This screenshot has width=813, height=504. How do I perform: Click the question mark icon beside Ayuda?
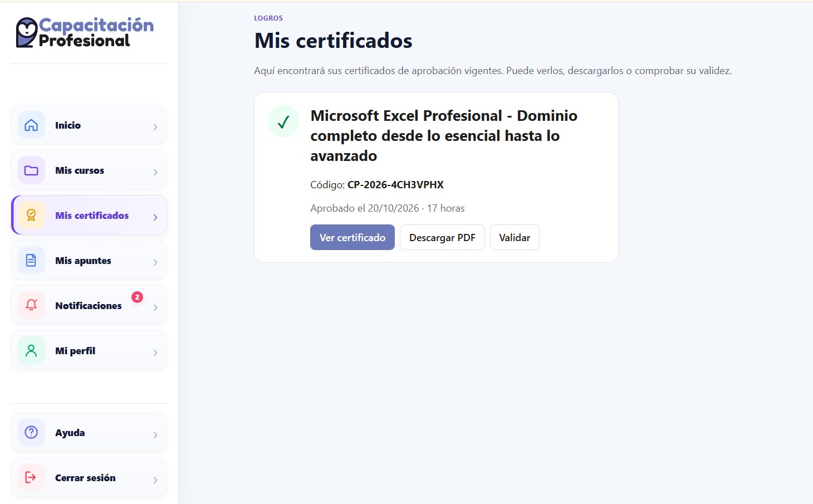pyautogui.click(x=31, y=432)
